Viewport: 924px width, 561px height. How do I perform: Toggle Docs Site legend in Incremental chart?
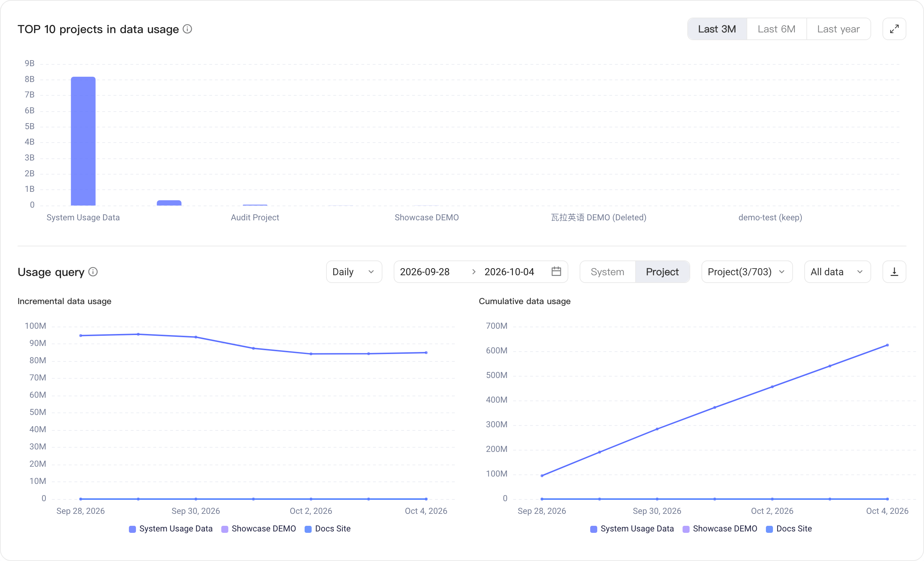pyautogui.click(x=327, y=529)
